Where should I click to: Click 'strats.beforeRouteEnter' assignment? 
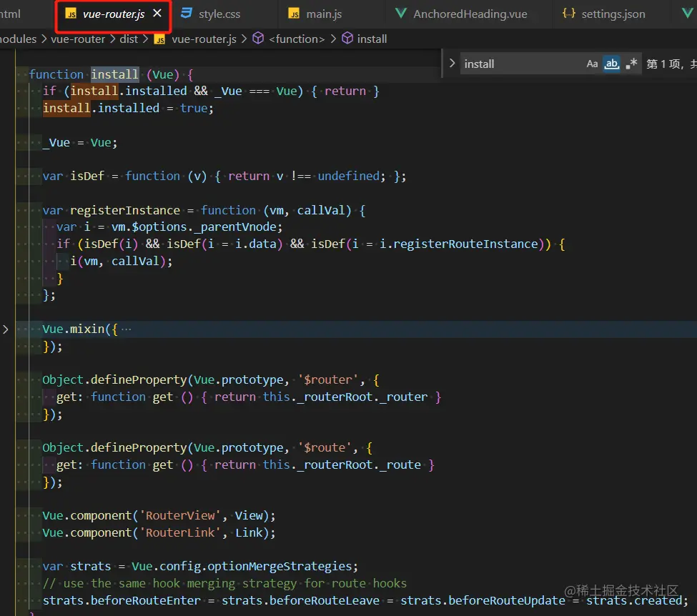(x=122, y=600)
